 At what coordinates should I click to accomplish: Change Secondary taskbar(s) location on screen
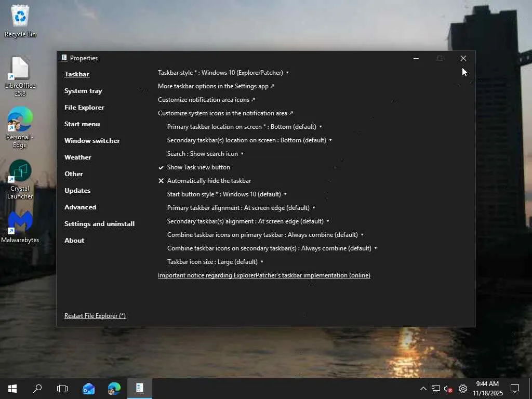point(249,140)
